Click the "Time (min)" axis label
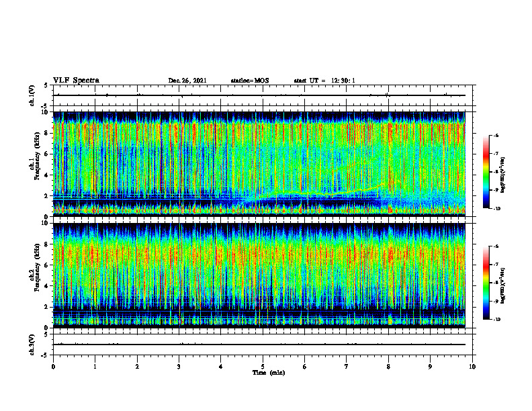Viewport: 532px width, 411px height. pos(269,373)
